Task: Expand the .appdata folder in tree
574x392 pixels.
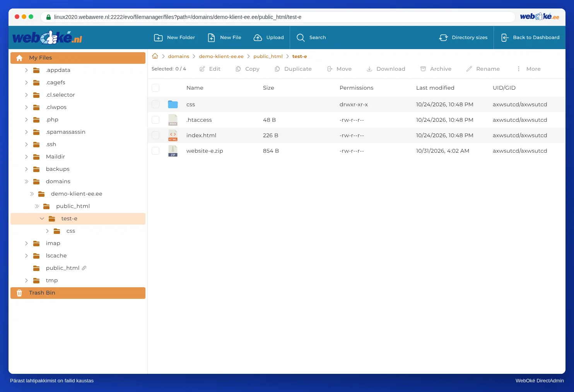Action: tap(26, 70)
